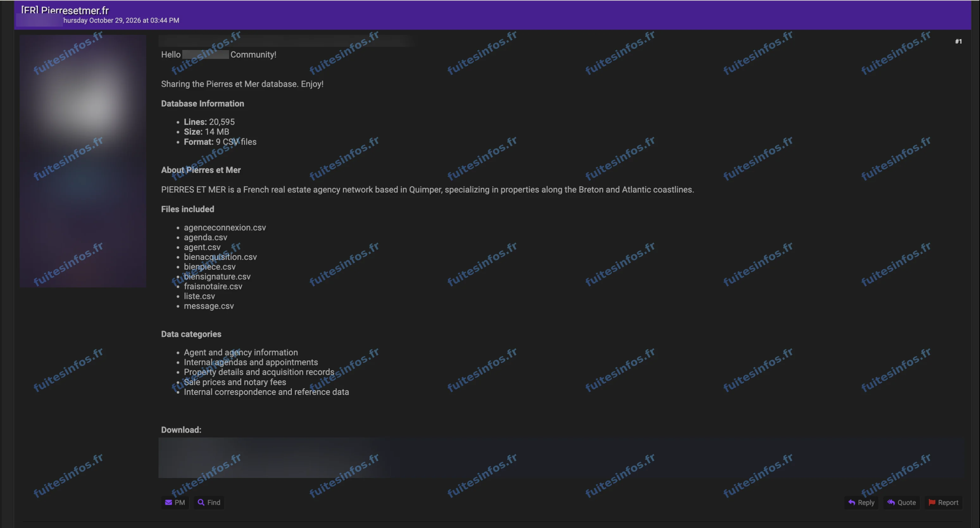Select the message.csv list entry
Screen dimensions: 980x528
[209, 306]
